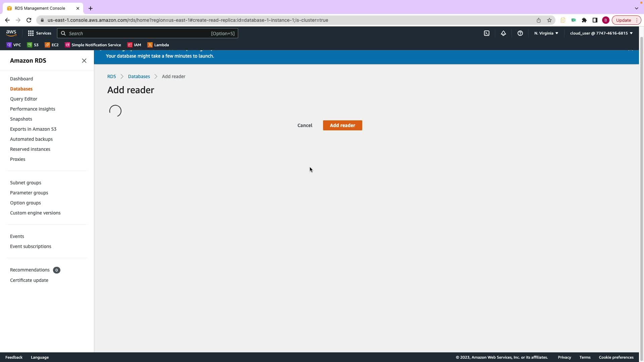Image resolution: width=644 pixels, height=362 pixels.
Task: Open the help question mark icon
Action: point(520,33)
